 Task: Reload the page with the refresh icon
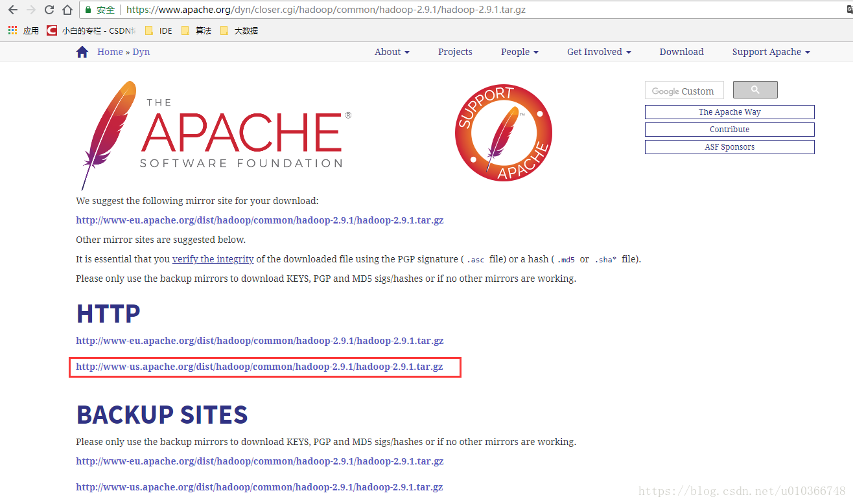(49, 10)
